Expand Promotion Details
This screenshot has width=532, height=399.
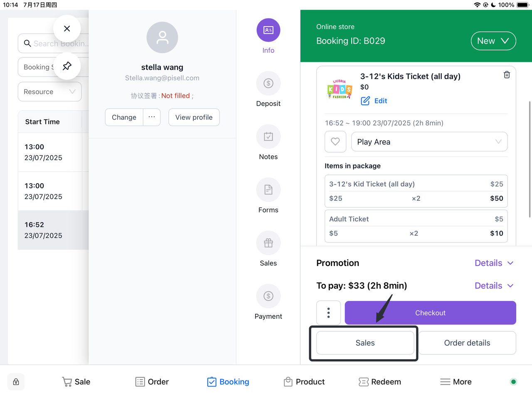click(494, 263)
